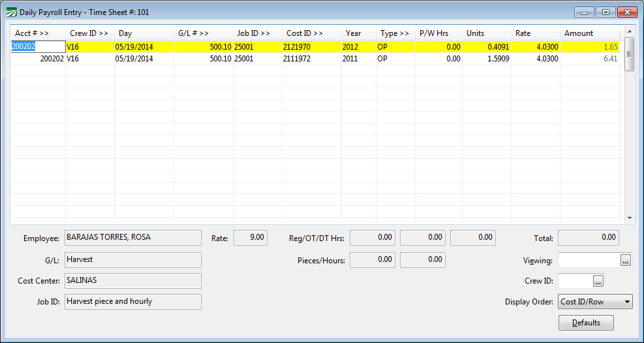Open the Viewing lookup ellipsis button

(x=625, y=261)
